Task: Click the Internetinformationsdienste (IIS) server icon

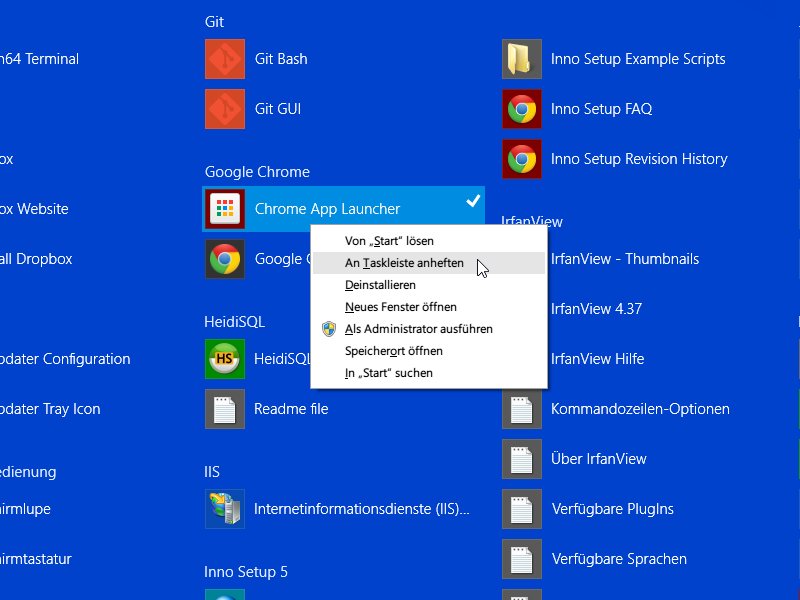Action: coord(225,509)
